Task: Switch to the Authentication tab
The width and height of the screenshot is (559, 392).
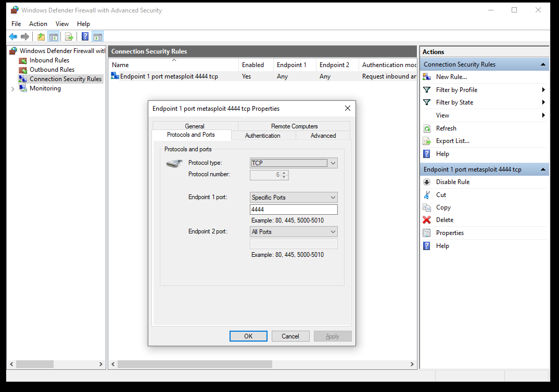Action: [262, 136]
